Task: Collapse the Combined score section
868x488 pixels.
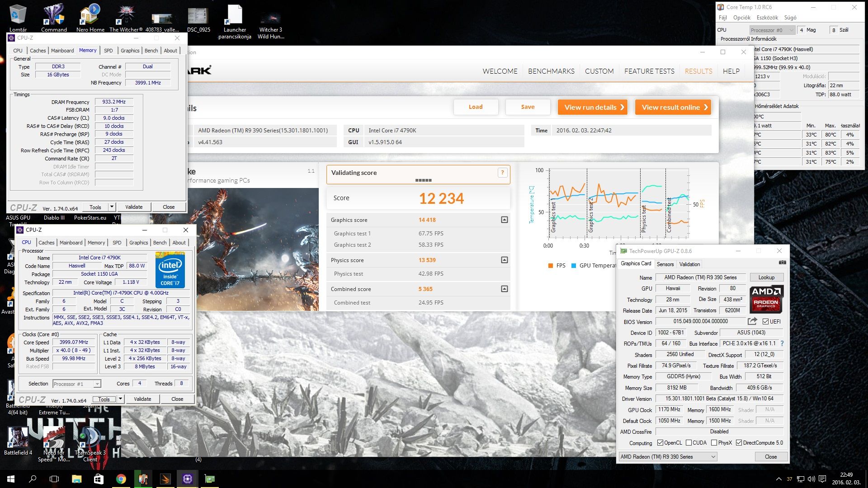Action: 505,289
